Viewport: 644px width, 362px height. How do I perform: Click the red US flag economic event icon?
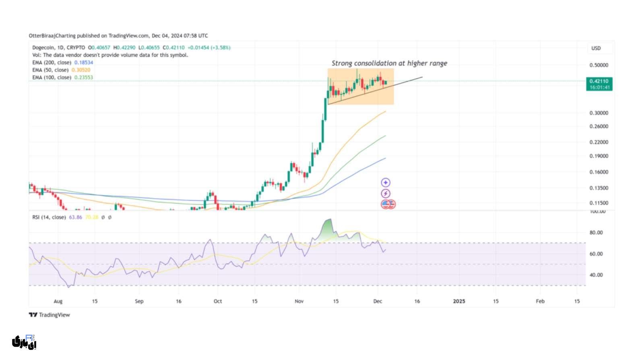[388, 204]
